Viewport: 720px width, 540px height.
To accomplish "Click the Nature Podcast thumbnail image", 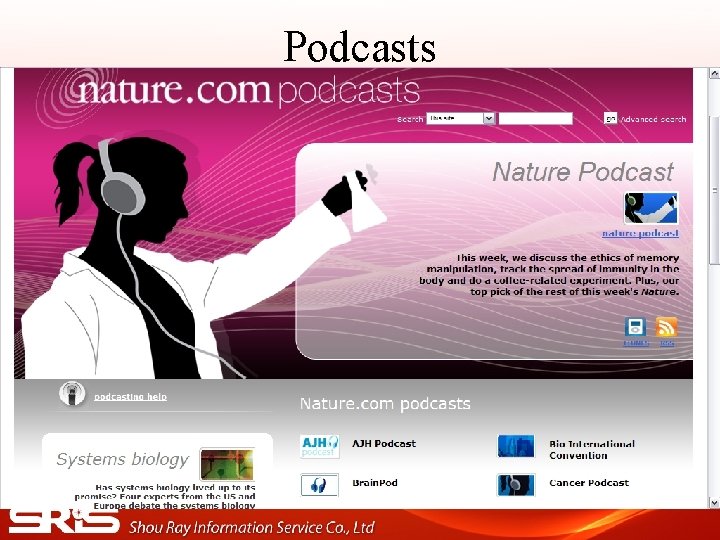I will click(x=651, y=208).
